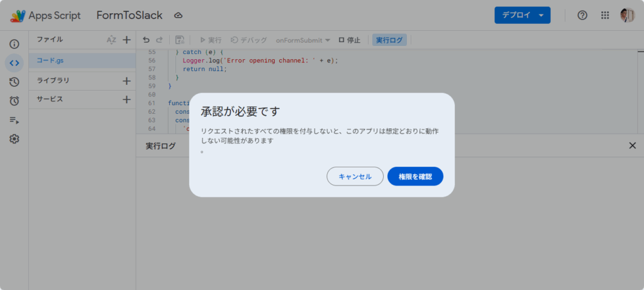Screen dimensions: 644x290
Task: Click the キャンセル button in dialog
Action: tap(355, 176)
